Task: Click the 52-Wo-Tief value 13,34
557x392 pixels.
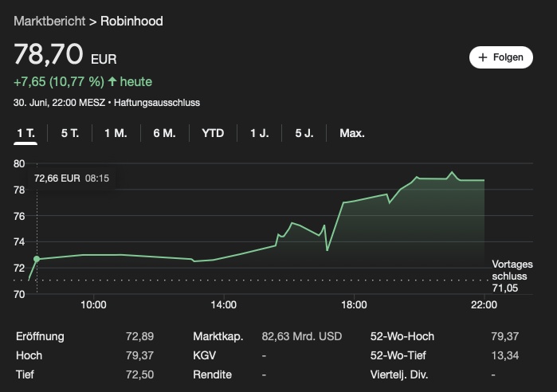Action: point(504,355)
